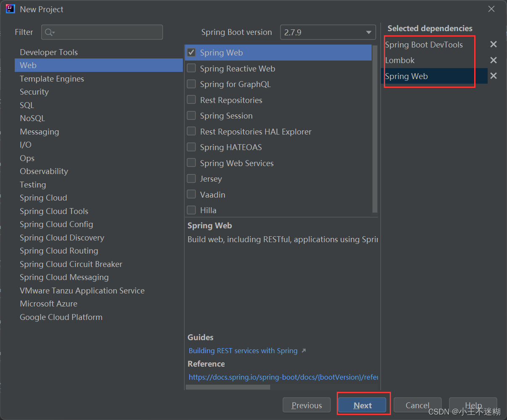This screenshot has height=420, width=507.
Task: Open the Spring Cloud Tools category
Action: point(99,211)
